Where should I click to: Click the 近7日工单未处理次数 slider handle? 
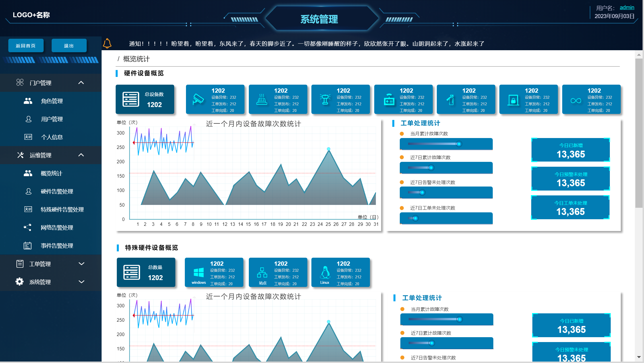point(415,218)
